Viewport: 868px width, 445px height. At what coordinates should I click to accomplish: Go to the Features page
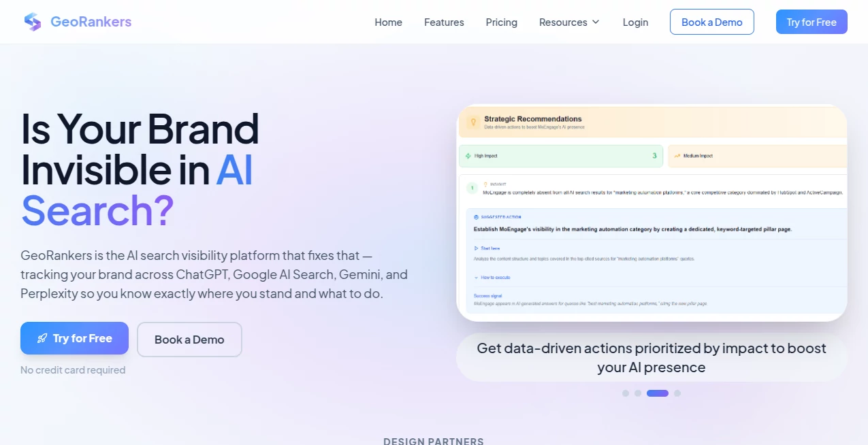(x=444, y=22)
